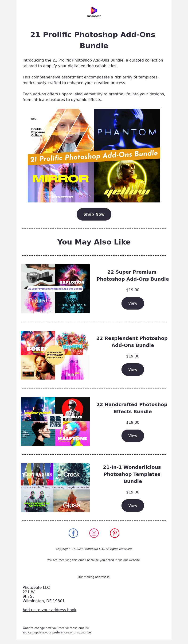This screenshot has width=188, height=644.
Task: View the 22 Handcrafted Effects bundle
Action: pos(133,436)
